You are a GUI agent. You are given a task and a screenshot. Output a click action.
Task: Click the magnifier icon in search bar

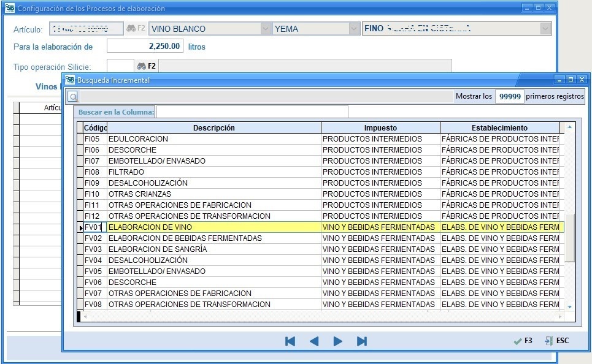tap(72, 97)
